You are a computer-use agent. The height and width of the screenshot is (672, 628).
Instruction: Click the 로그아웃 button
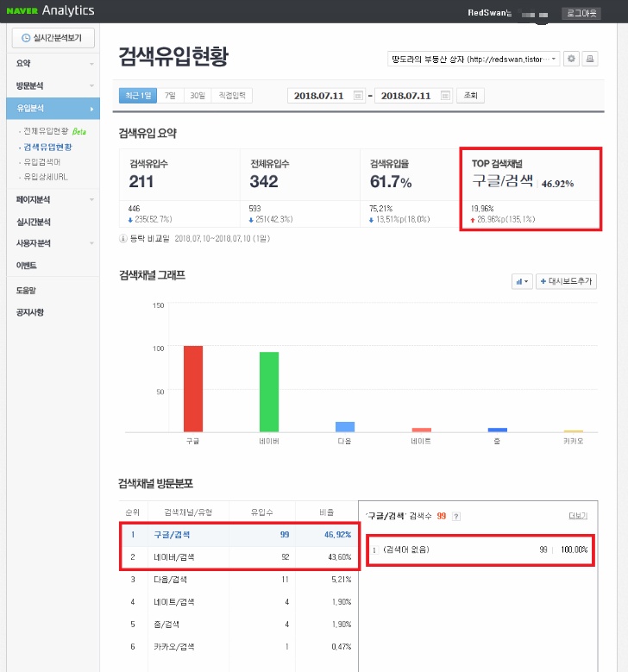(581, 13)
